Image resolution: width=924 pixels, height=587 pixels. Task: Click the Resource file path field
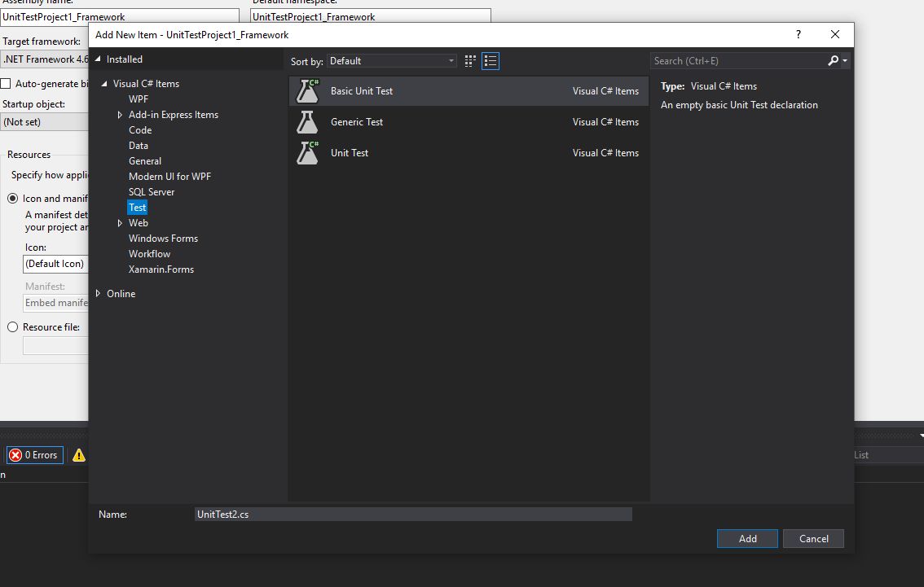(55, 346)
